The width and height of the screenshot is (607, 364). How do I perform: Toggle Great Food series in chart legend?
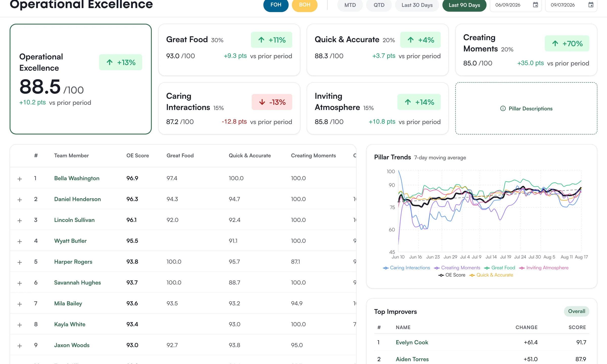click(500, 268)
